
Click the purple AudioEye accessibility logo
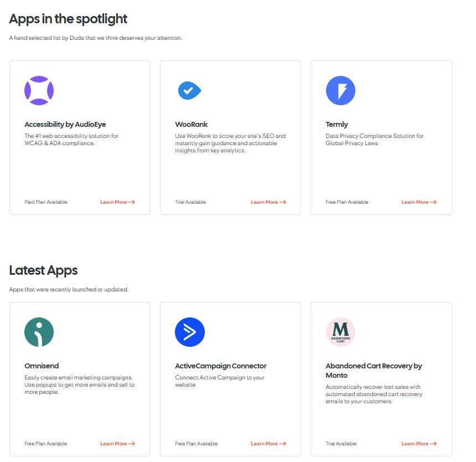pyautogui.click(x=39, y=90)
